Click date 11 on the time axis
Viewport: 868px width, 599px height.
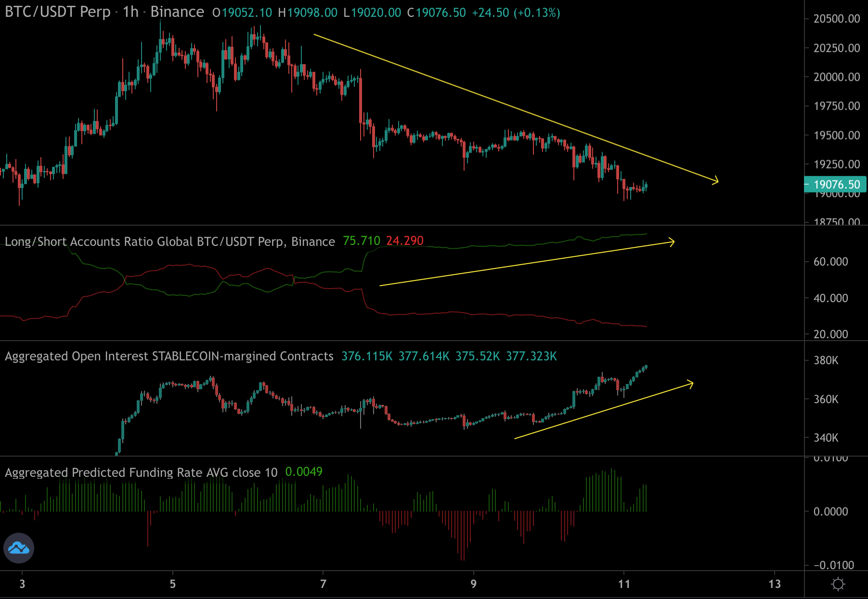pyautogui.click(x=624, y=584)
